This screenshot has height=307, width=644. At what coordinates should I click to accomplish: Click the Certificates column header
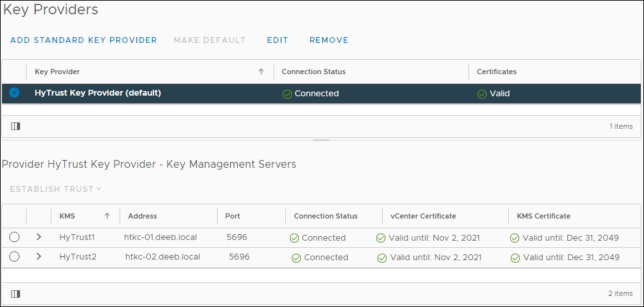[x=496, y=72]
